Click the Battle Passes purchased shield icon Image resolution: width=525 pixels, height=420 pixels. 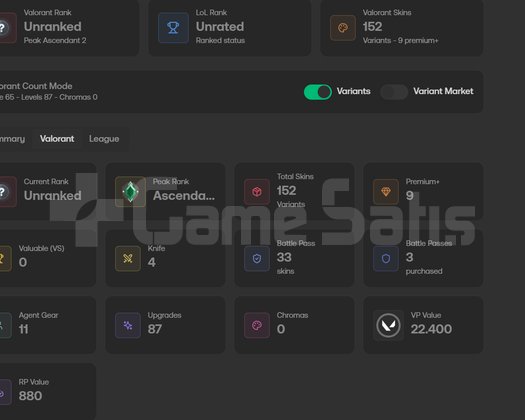386,258
